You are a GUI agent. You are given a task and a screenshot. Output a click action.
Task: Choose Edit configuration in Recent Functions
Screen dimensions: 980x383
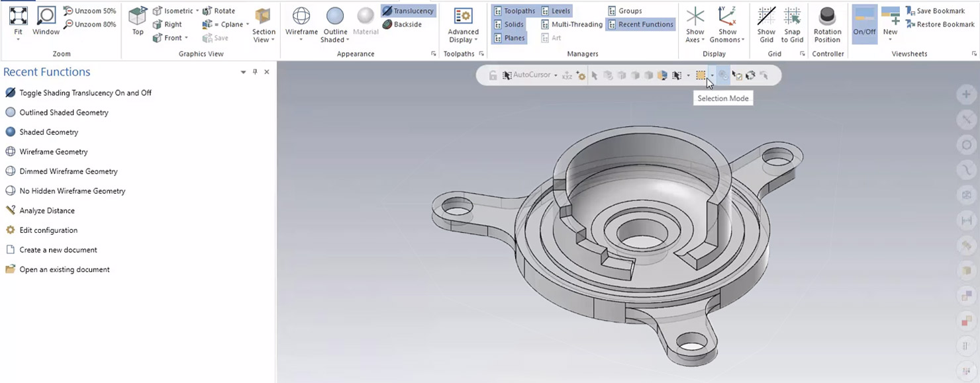48,230
